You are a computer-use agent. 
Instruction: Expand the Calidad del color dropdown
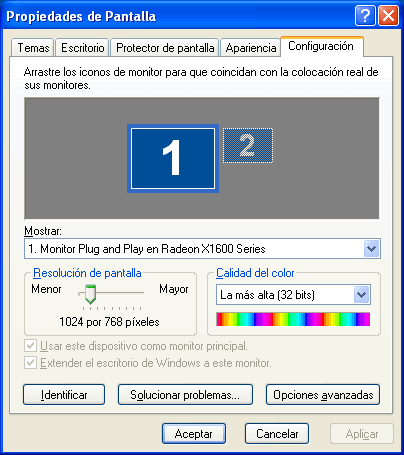coord(362,295)
